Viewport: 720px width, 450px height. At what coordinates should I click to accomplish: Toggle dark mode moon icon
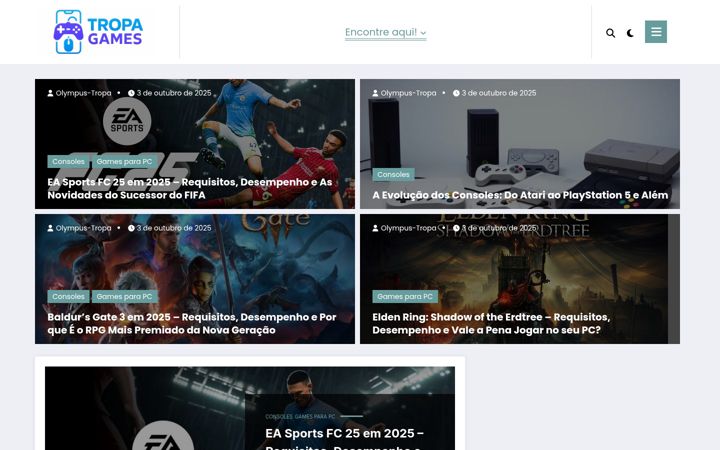coord(630,33)
